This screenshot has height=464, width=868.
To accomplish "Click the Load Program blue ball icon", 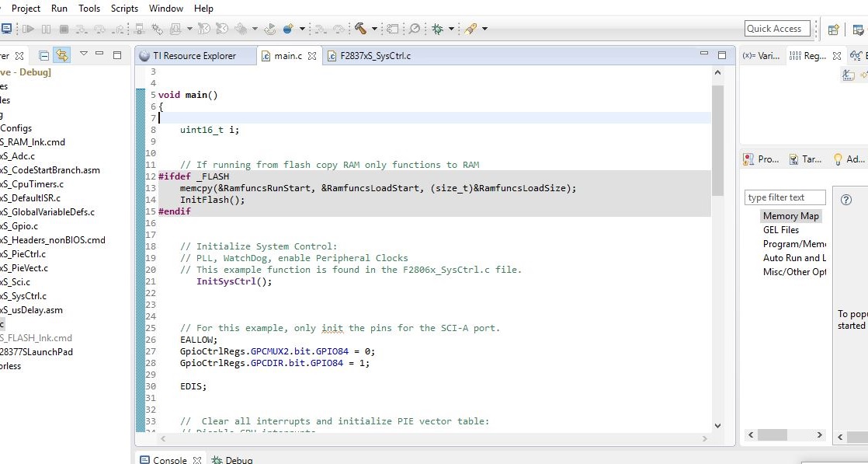I will pos(288,29).
